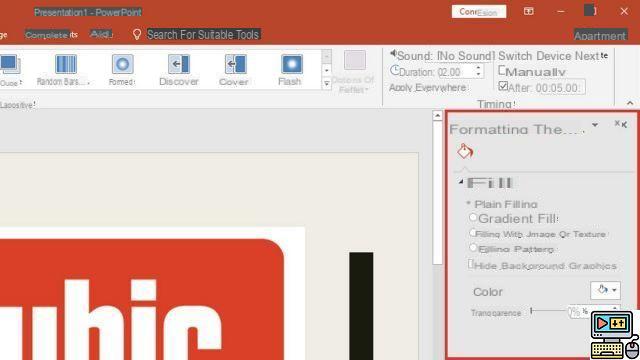The image size is (640, 360).
Task: Toggle the Manually advance checkbox
Action: [502, 70]
